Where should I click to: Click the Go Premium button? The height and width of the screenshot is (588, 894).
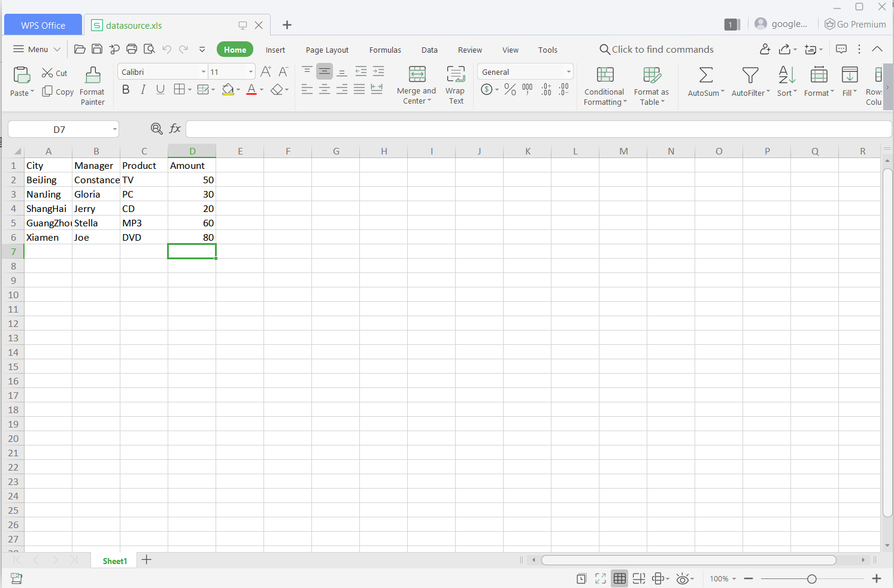855,24
